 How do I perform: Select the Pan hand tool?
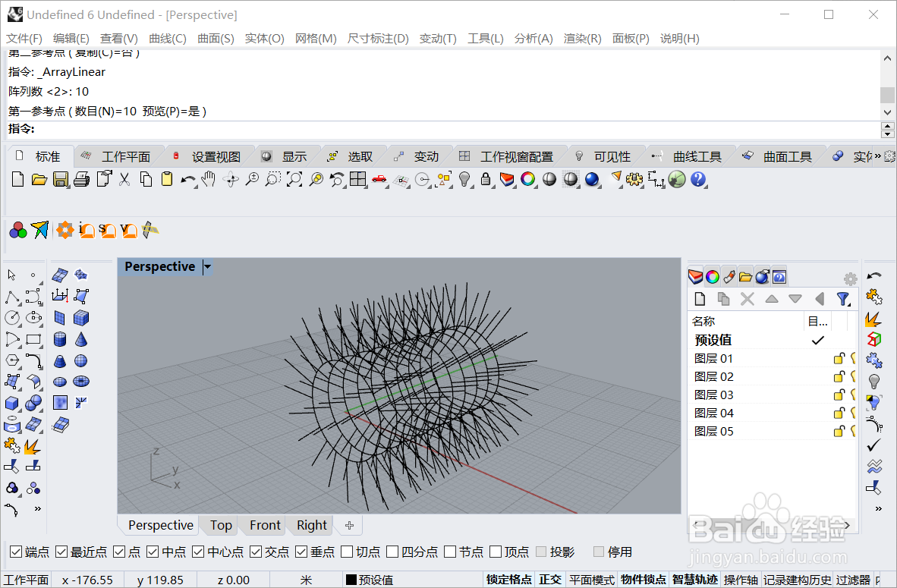coord(209,180)
